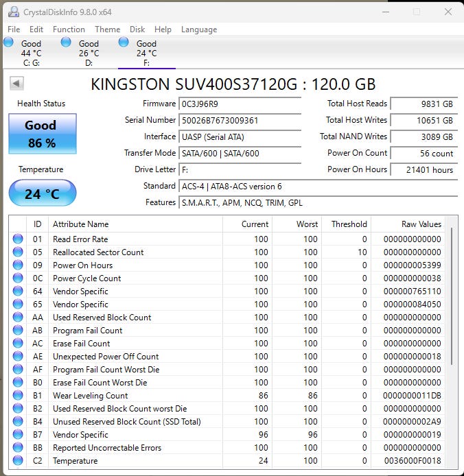Image resolution: width=464 pixels, height=476 pixels.
Task: Click the previous disk arrow button
Action: point(16,84)
